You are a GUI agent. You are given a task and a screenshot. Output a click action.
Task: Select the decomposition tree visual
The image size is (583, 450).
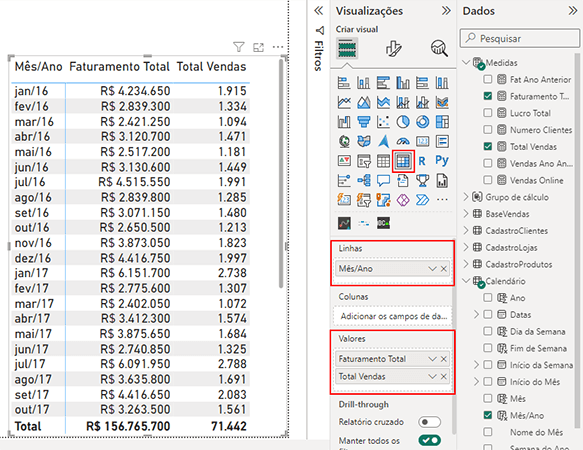point(364,181)
